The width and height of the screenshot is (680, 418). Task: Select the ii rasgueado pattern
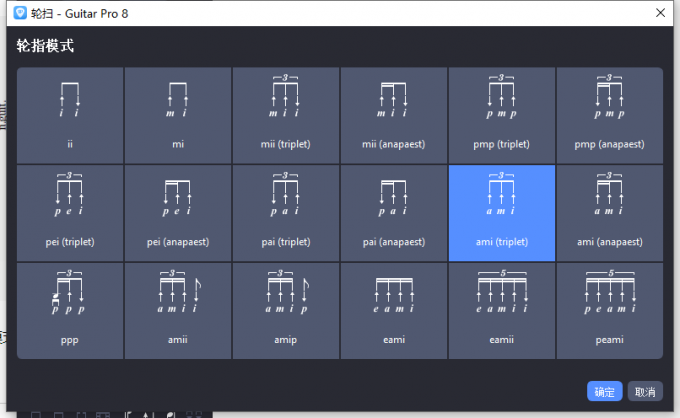click(x=70, y=115)
